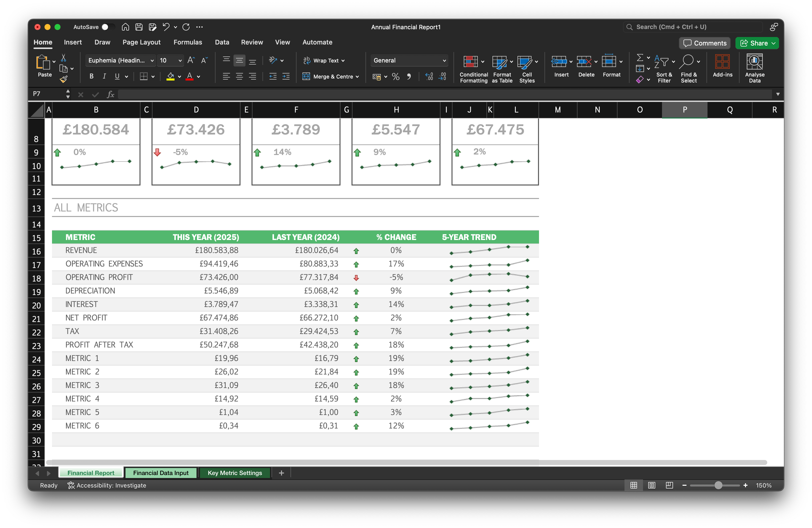The height and width of the screenshot is (528, 812).
Task: Click the Format Painter brush icon
Action: 63,79
